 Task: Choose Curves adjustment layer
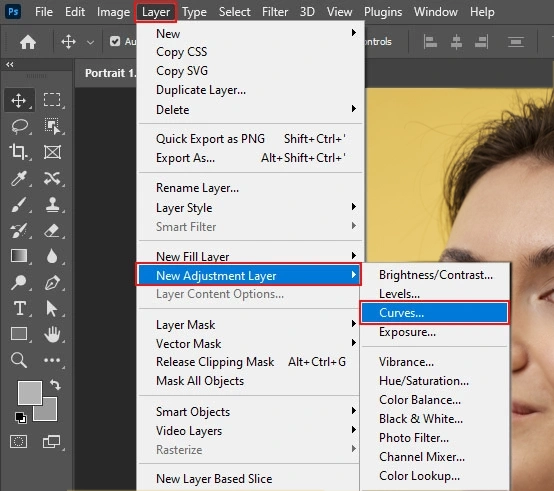435,313
